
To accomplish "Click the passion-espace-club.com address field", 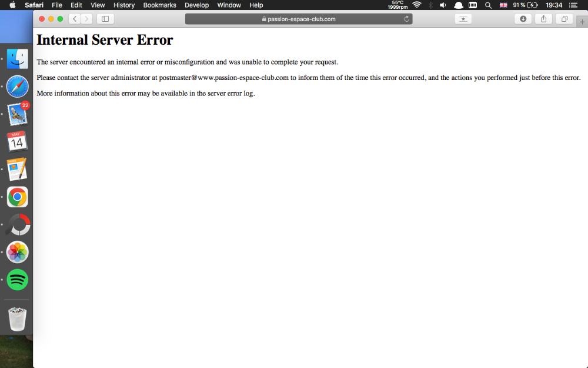I will coord(299,19).
